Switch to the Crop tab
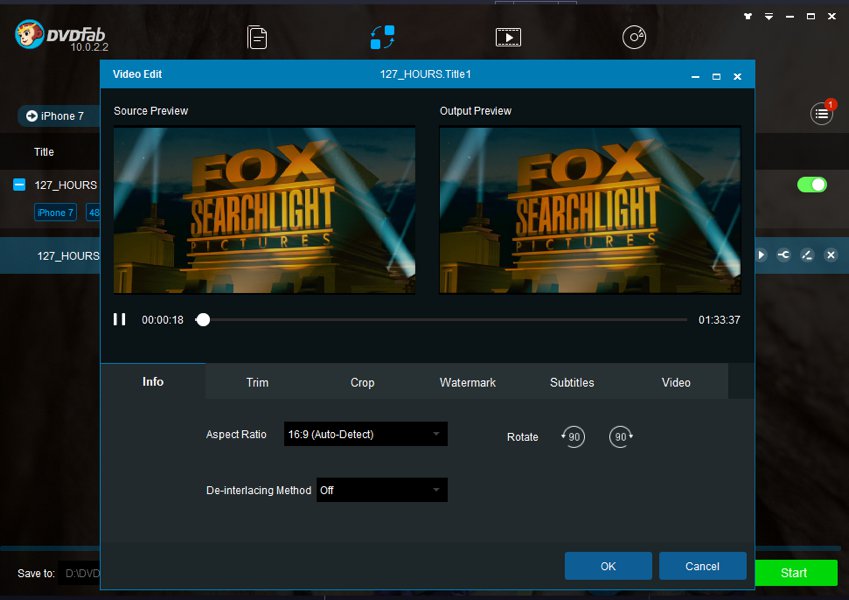Screen dimensions: 849x600 (362, 382)
